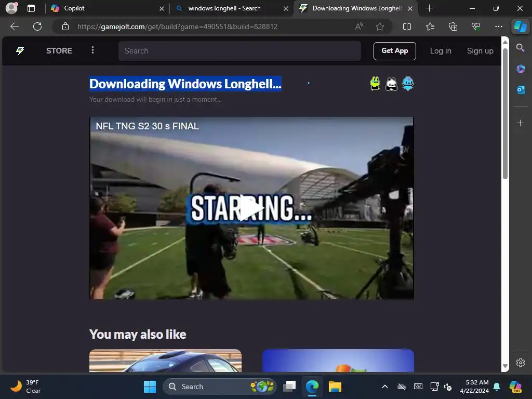Close the Copilot tab
Image resolution: width=532 pixels, height=399 pixels.
point(162,8)
